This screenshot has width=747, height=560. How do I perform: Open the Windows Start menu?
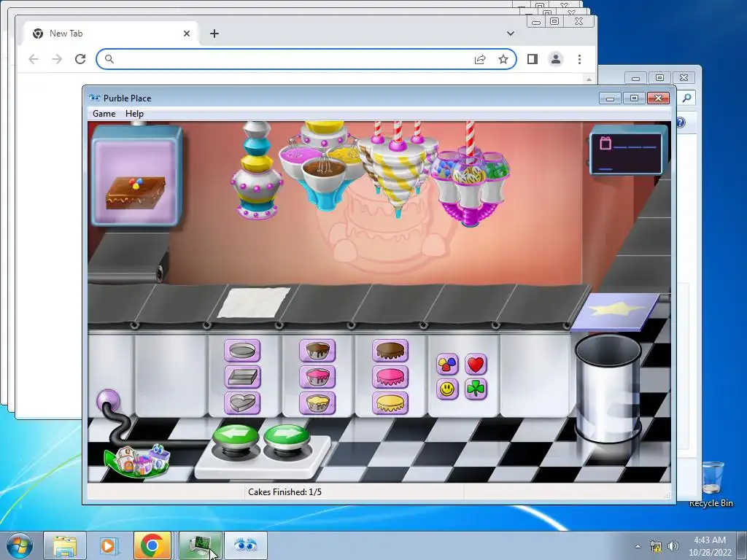[20, 545]
